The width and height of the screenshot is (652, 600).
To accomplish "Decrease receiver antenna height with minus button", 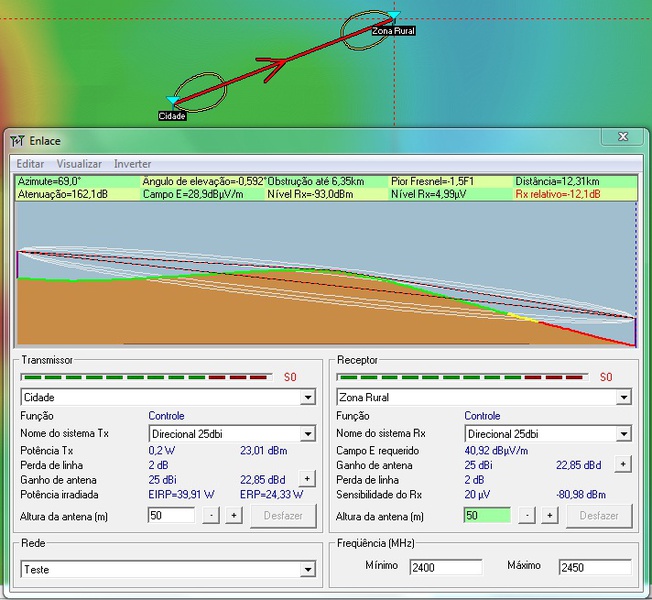I will [x=527, y=516].
